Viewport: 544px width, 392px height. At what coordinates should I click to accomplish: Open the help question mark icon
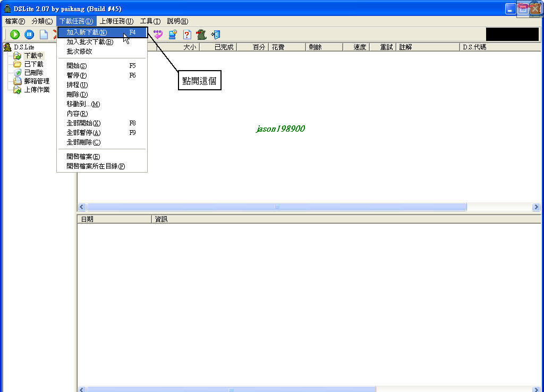[x=187, y=35]
